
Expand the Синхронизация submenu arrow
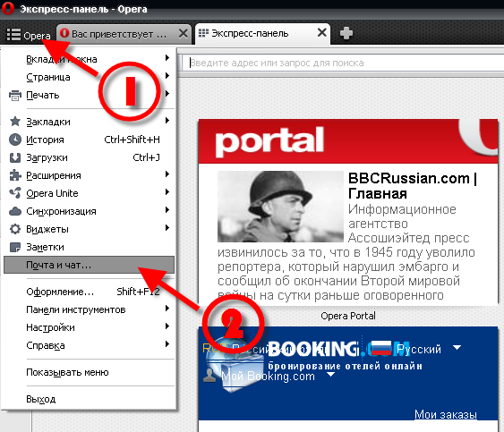(x=167, y=210)
